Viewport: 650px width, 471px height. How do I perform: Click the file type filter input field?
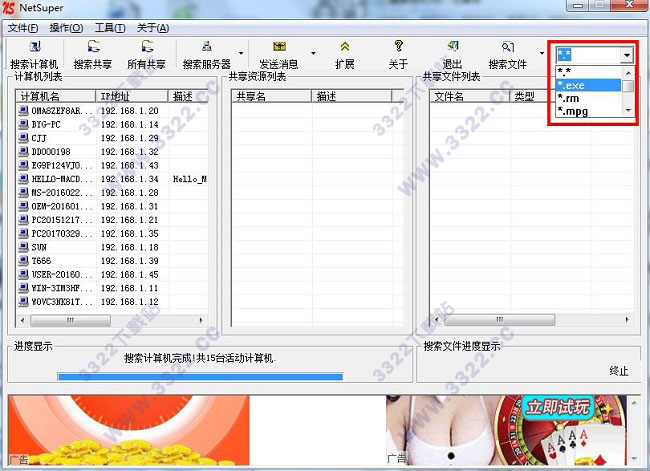click(588, 55)
